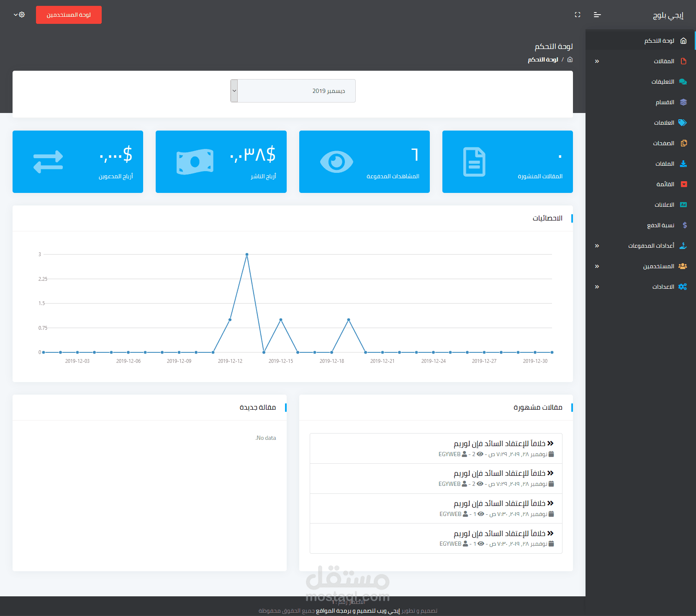Image resolution: width=696 pixels, height=616 pixels.
Task: Open the الاقسام layers icon
Action: tap(683, 102)
